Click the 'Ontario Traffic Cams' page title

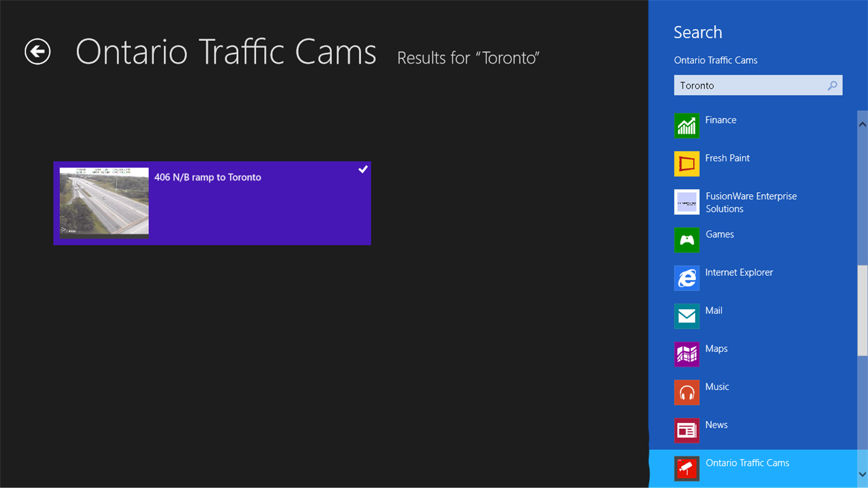tap(226, 52)
